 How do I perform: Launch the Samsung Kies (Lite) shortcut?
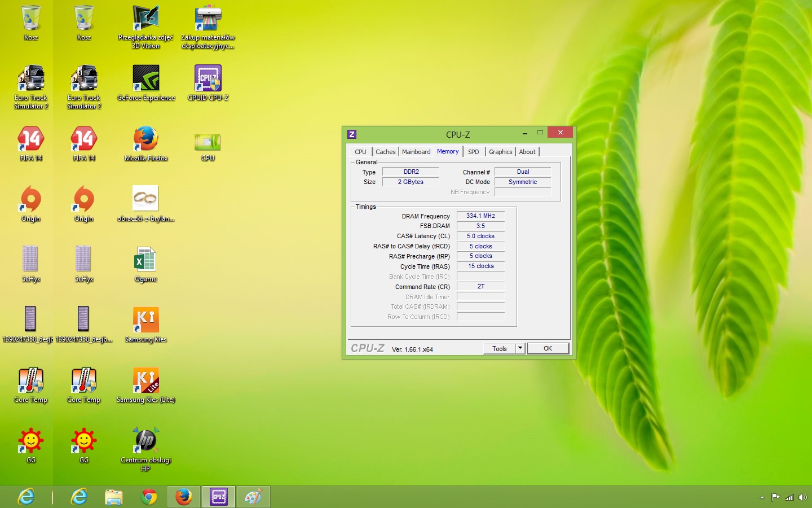[145, 381]
